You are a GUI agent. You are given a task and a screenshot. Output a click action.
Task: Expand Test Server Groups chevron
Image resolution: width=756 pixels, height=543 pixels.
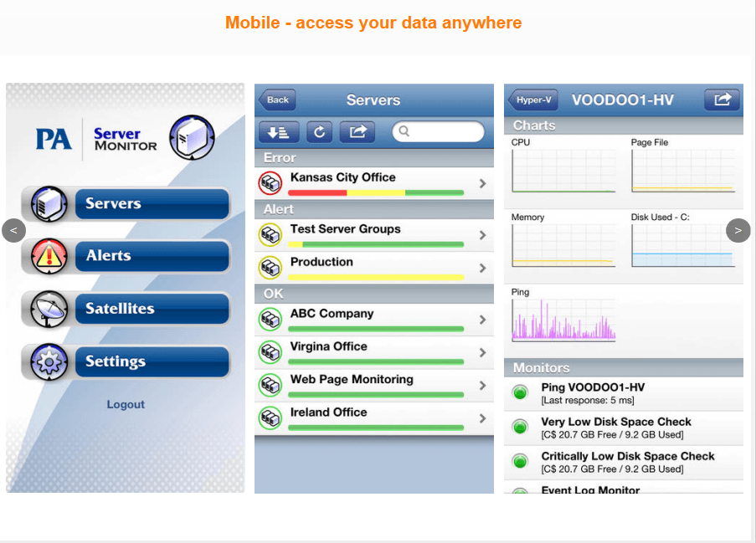pyautogui.click(x=482, y=235)
